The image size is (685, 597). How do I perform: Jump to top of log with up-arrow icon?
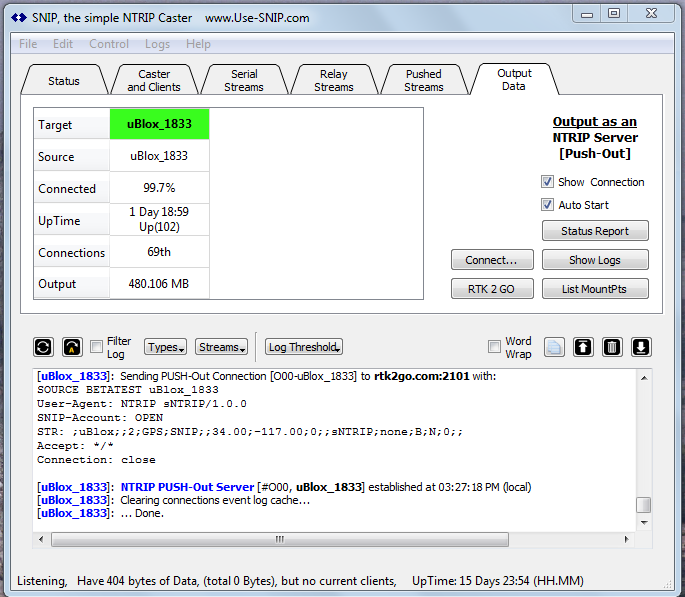(584, 347)
